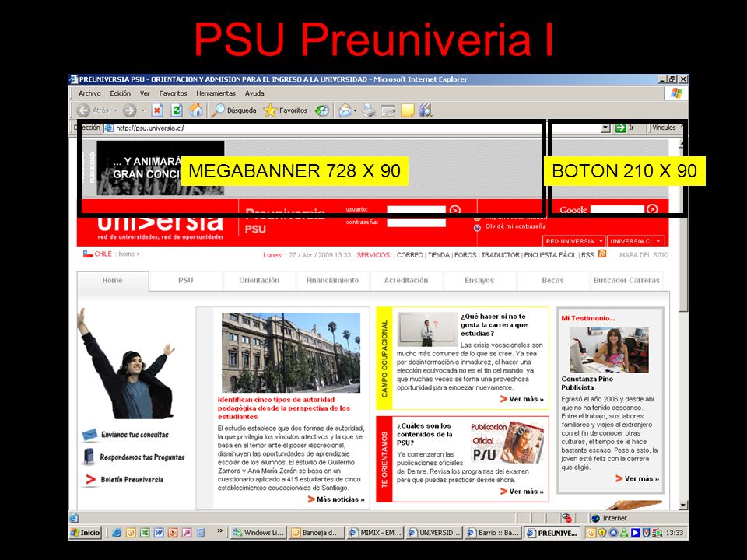This screenshot has height=560, width=747.
Task: Switch to the Financiamiento tab
Action: click(x=332, y=281)
